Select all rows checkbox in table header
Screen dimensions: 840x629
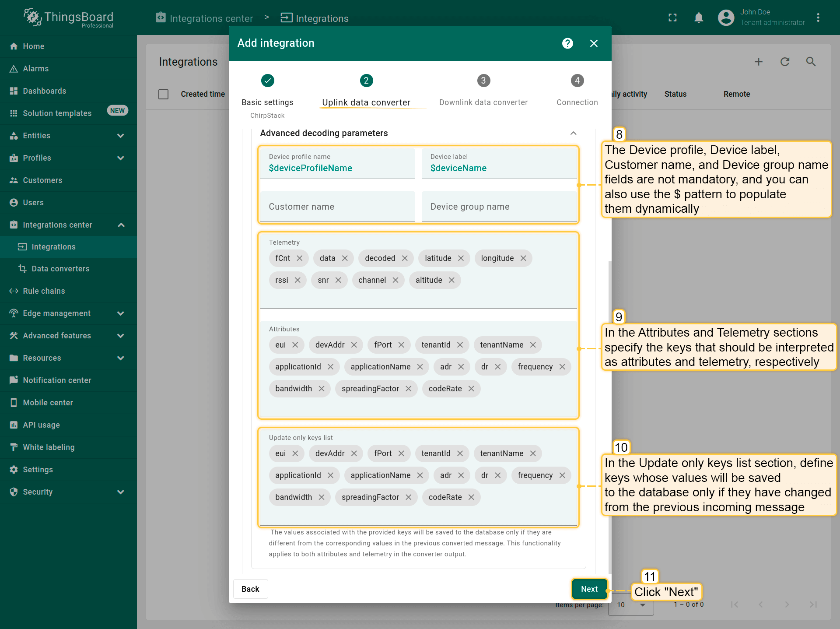point(163,94)
